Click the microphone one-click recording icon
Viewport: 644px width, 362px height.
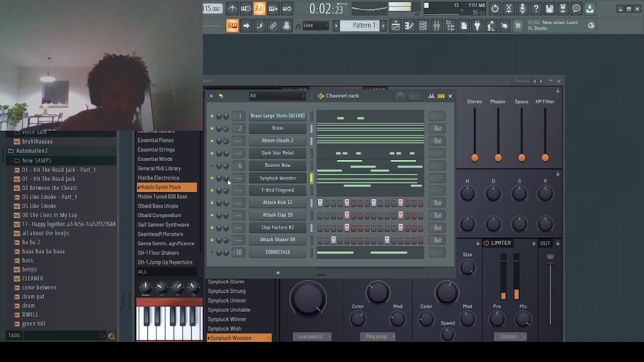pos(522,8)
